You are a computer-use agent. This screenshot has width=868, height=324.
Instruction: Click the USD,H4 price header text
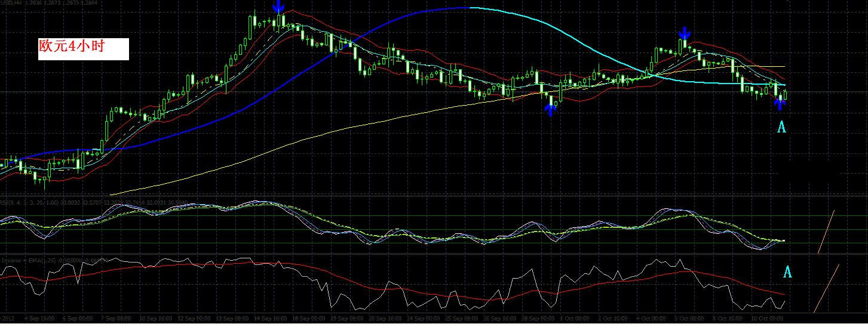[49, 3]
